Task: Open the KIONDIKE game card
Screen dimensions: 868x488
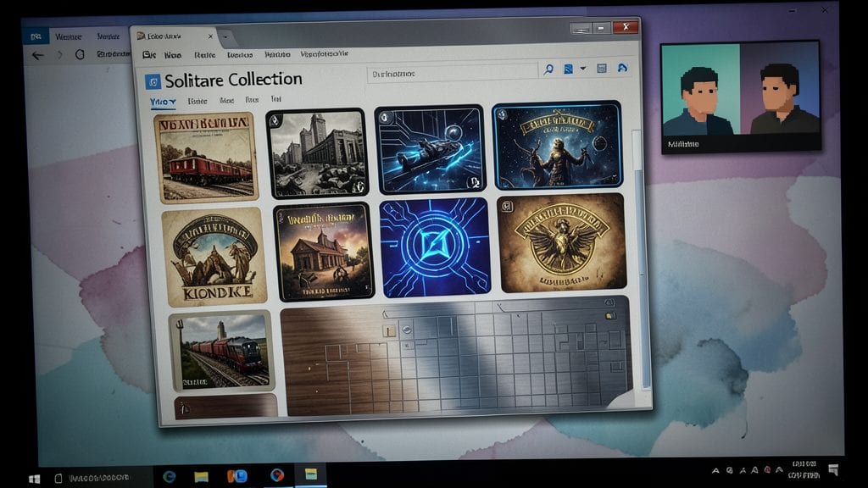Action: coord(214,258)
